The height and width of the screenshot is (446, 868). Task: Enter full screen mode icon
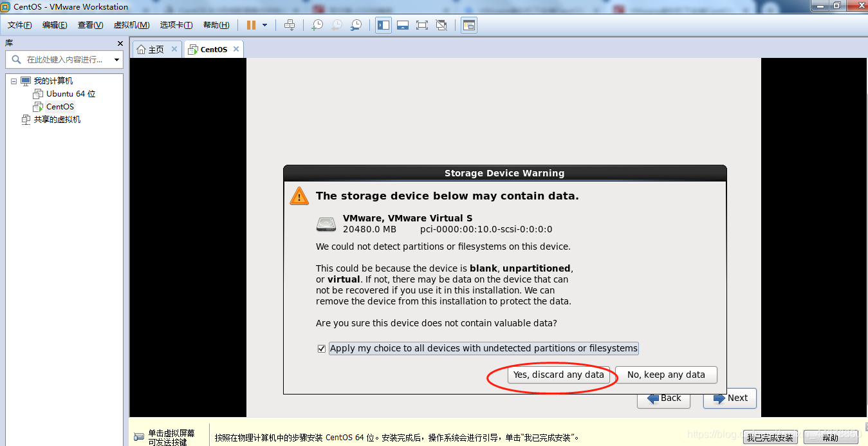[x=422, y=25]
